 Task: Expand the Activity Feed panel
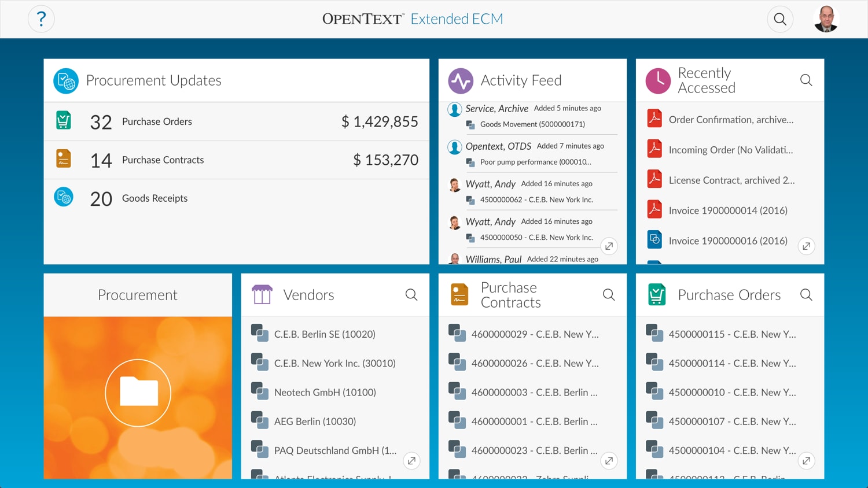[x=609, y=246]
